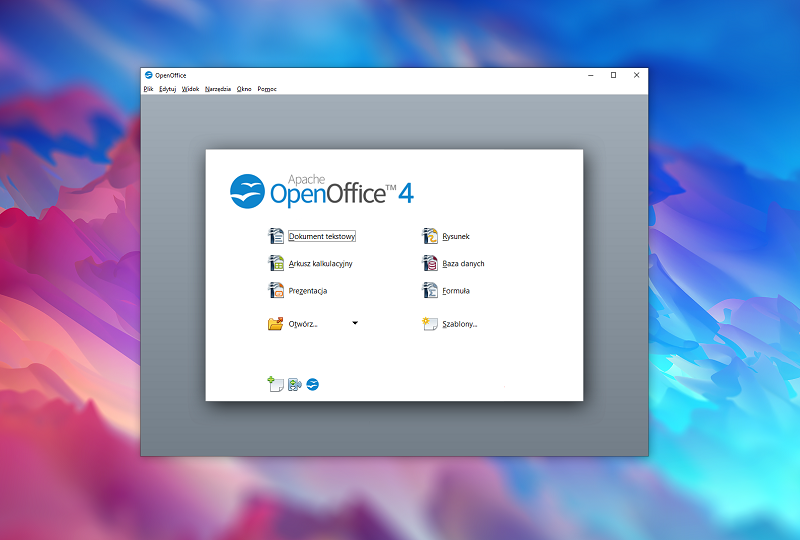Minimize the OpenOffice window

tap(591, 75)
